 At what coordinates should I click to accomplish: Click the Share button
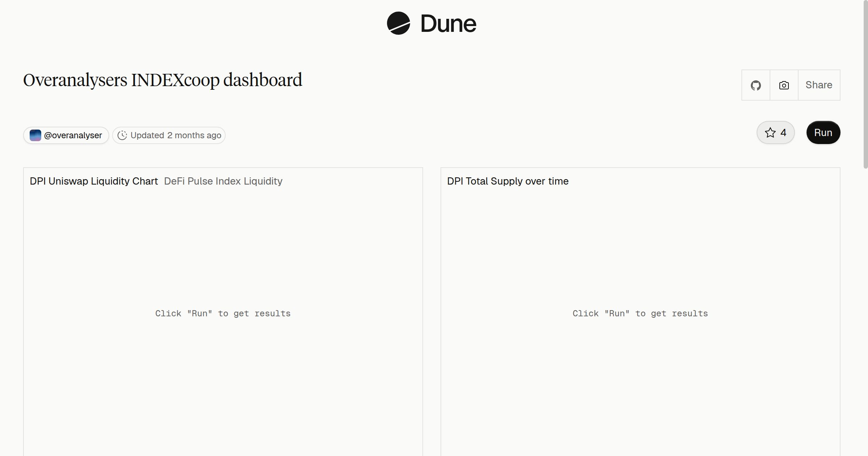click(x=819, y=85)
